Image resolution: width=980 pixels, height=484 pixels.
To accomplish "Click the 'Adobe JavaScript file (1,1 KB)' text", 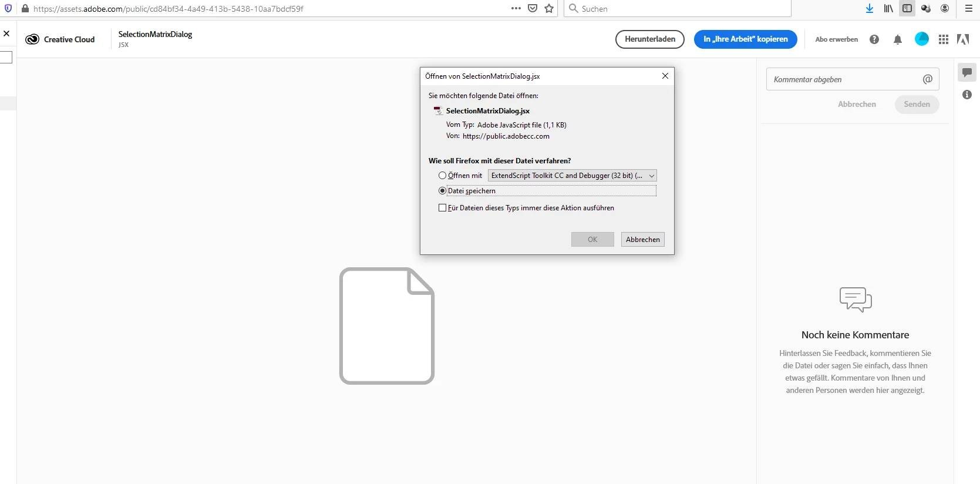I will (x=522, y=125).
